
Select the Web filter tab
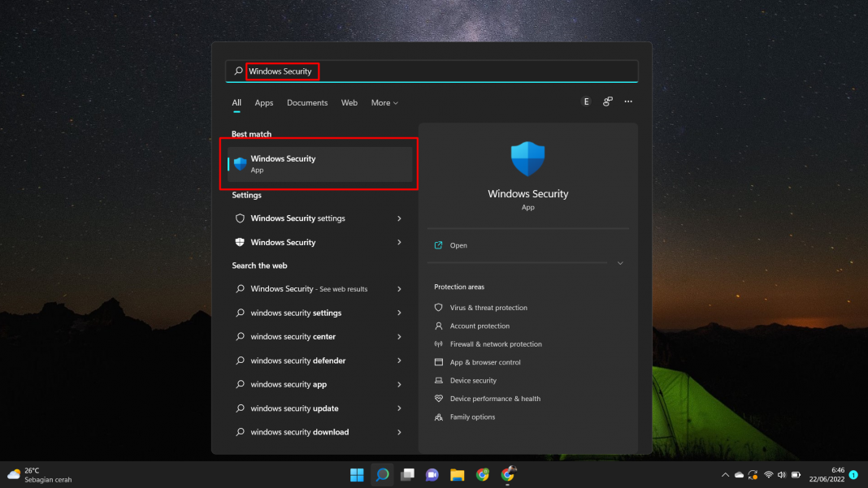(349, 103)
